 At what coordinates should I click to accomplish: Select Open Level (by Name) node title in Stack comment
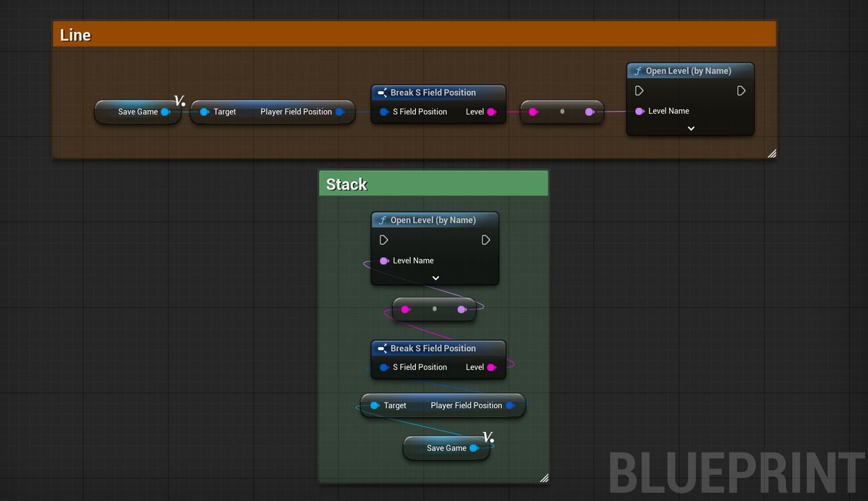[x=433, y=220]
